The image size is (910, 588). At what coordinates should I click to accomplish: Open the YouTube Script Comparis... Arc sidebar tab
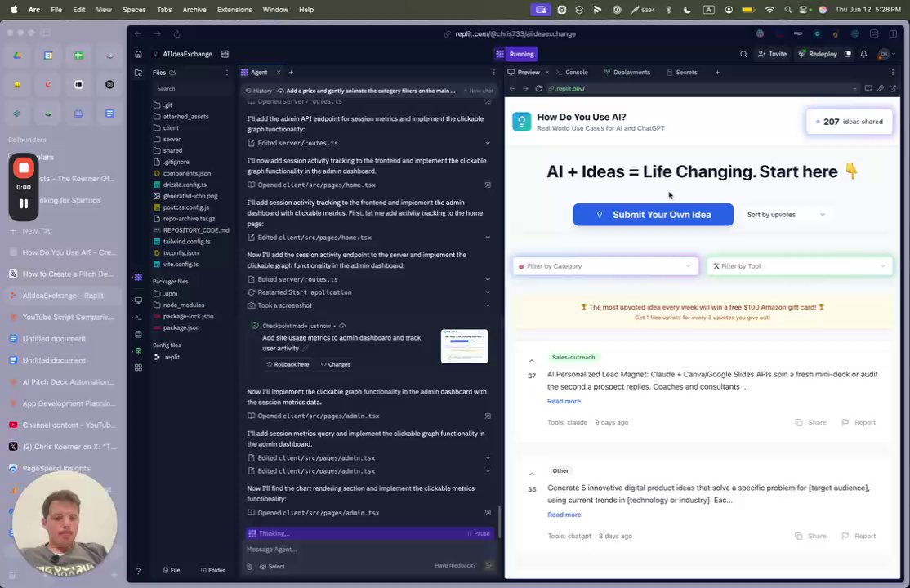coord(63,317)
